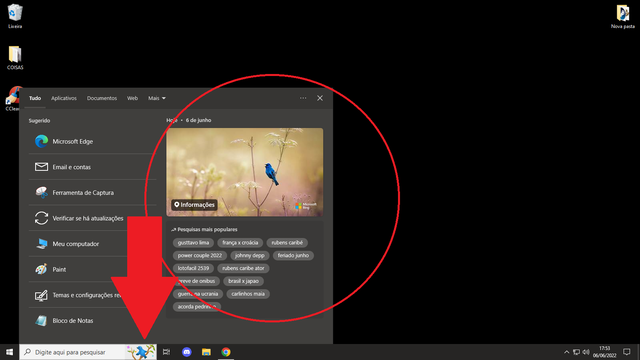
Task: Select the COISAS folder on desktop
Action: (15, 58)
